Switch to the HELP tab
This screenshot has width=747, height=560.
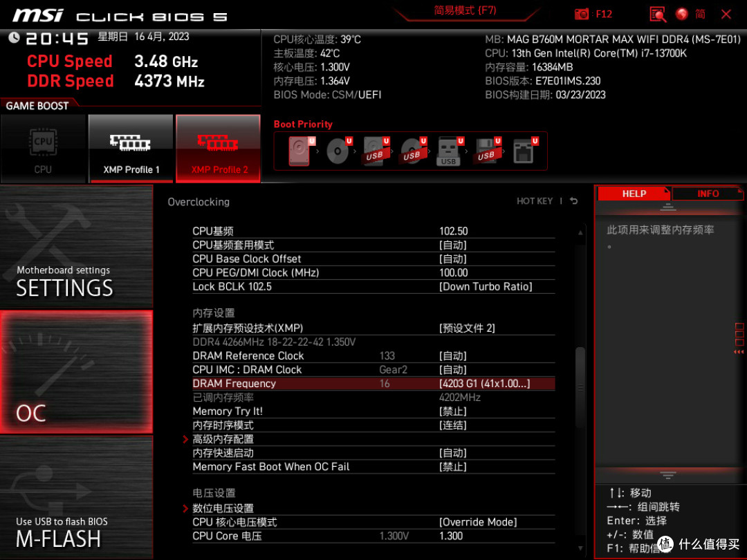634,194
